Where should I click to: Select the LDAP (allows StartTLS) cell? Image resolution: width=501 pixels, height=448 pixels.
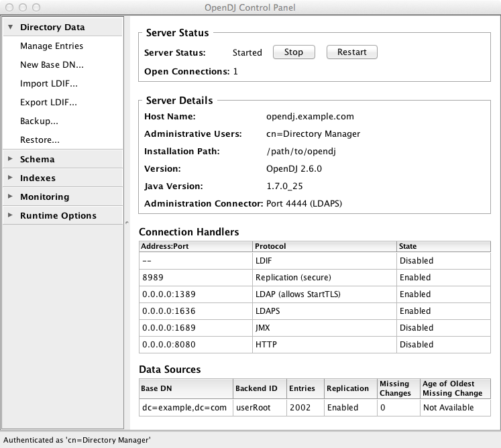[325, 294]
